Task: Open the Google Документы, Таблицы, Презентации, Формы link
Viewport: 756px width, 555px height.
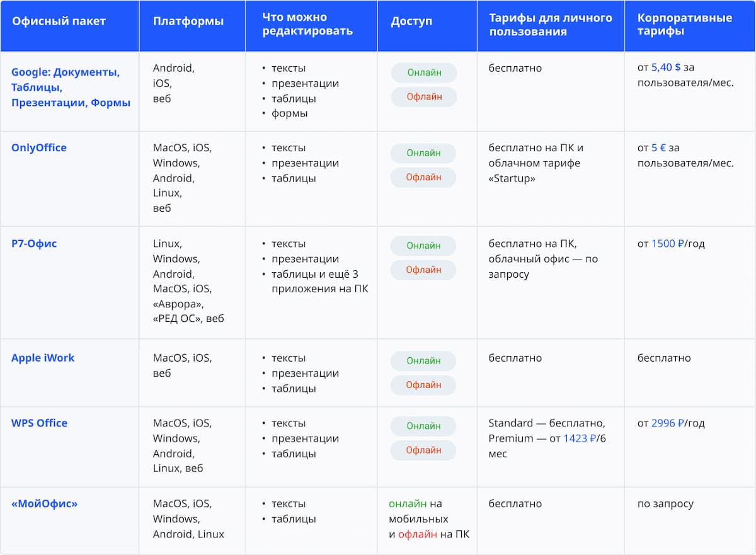Action: point(71,87)
